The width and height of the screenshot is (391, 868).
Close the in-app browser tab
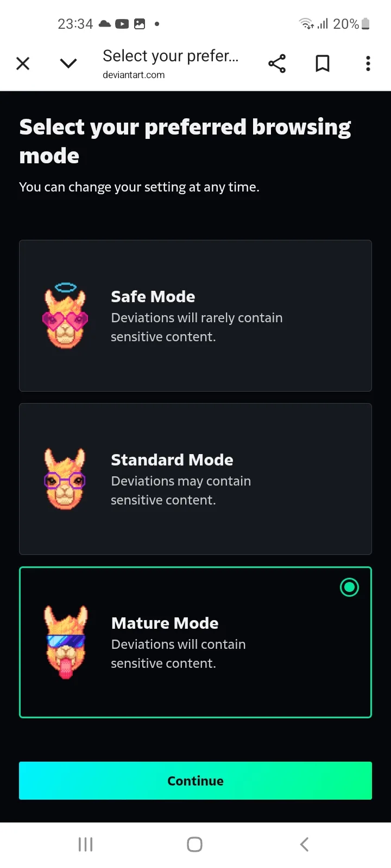pos(23,64)
